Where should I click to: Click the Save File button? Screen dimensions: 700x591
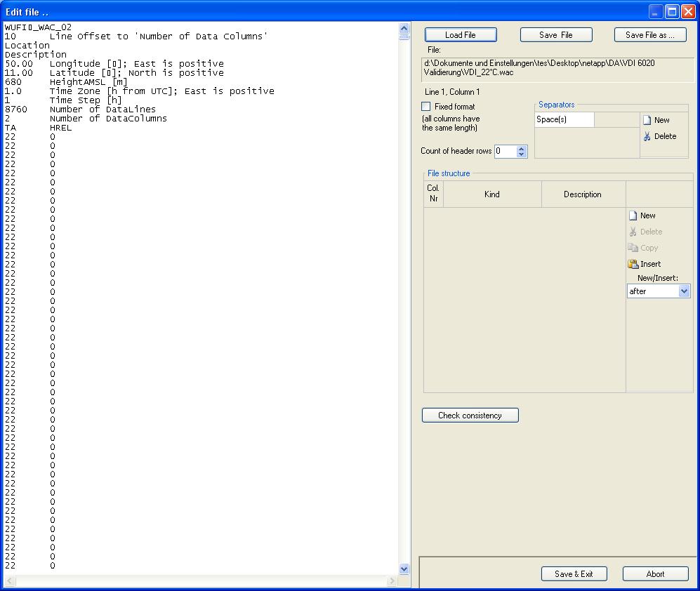click(x=556, y=35)
